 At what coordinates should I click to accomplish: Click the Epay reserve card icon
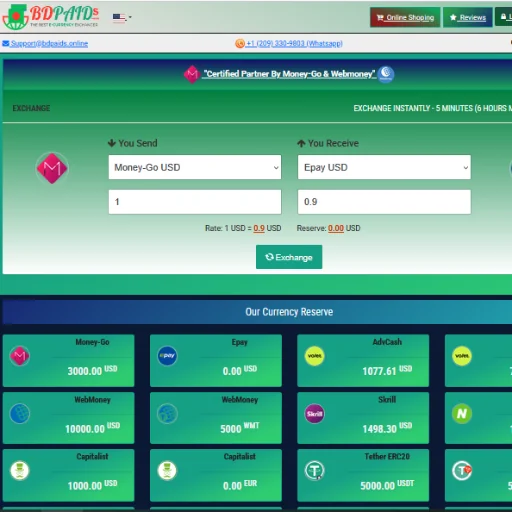(x=167, y=356)
